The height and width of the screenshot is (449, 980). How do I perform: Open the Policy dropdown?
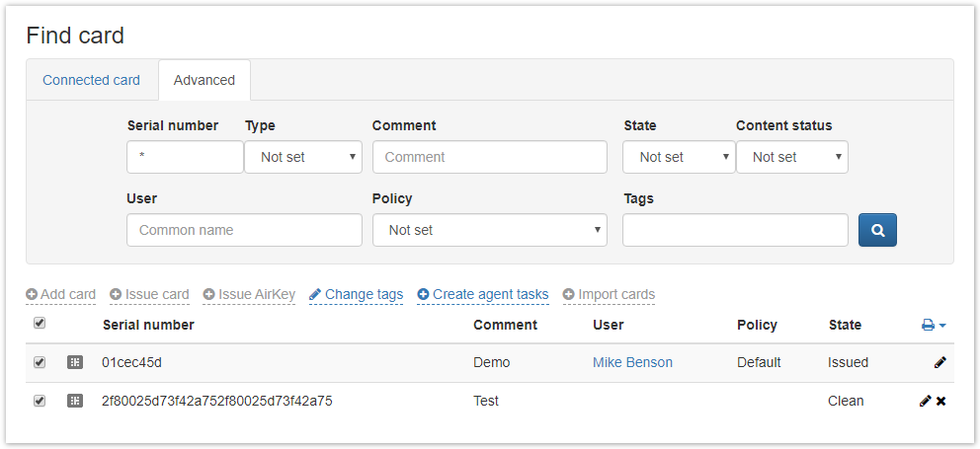pyautogui.click(x=489, y=230)
